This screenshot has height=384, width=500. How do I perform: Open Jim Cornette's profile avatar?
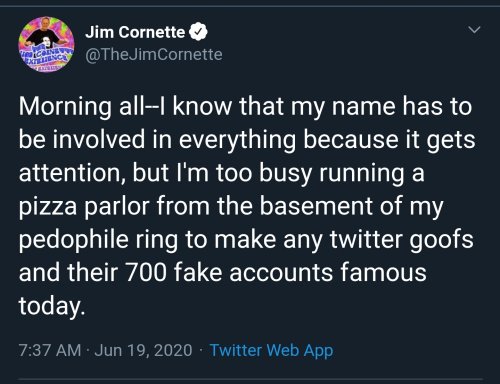46,44
